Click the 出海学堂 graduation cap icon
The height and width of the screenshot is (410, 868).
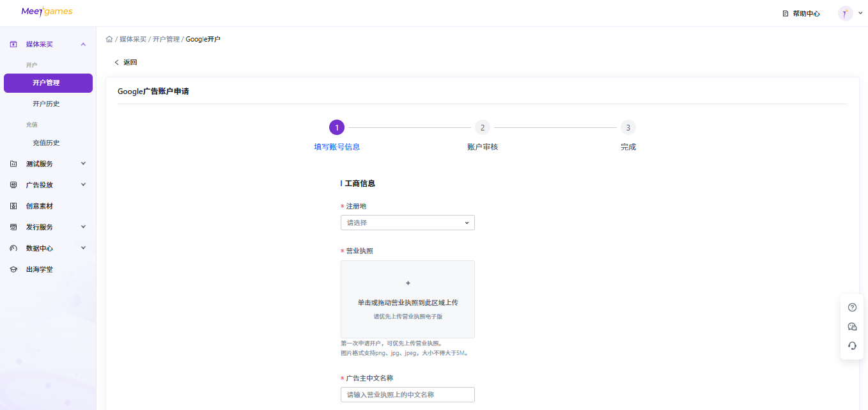[14, 269]
